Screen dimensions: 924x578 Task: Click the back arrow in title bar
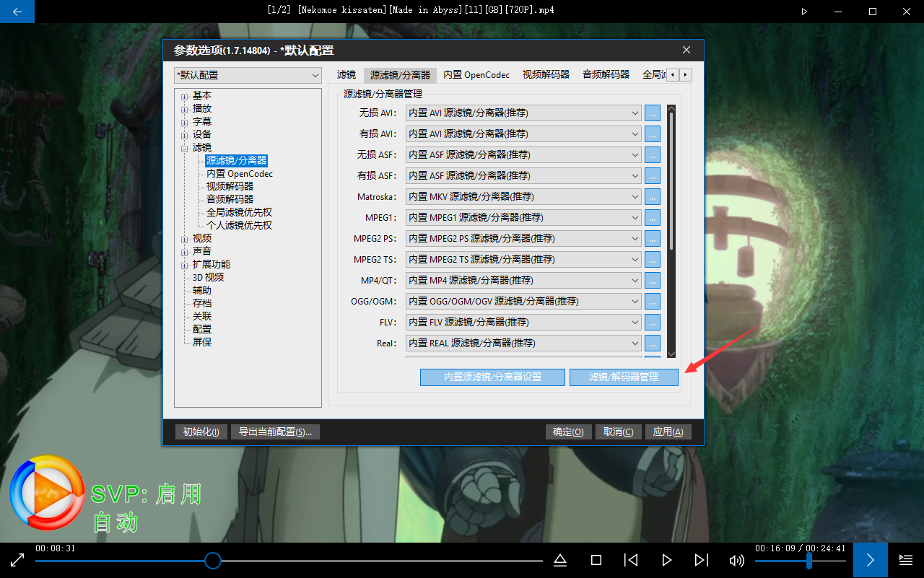17,12
